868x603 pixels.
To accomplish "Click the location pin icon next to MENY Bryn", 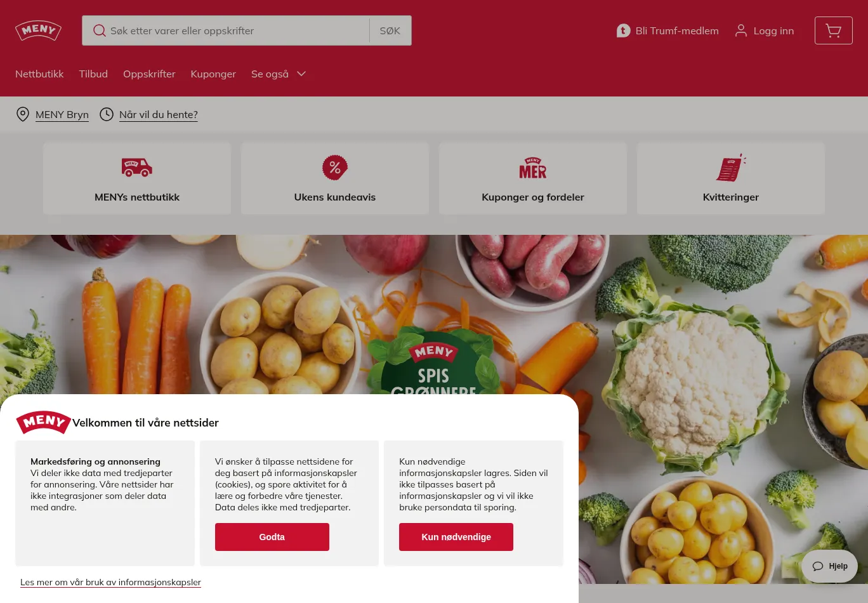I will pyautogui.click(x=23, y=114).
